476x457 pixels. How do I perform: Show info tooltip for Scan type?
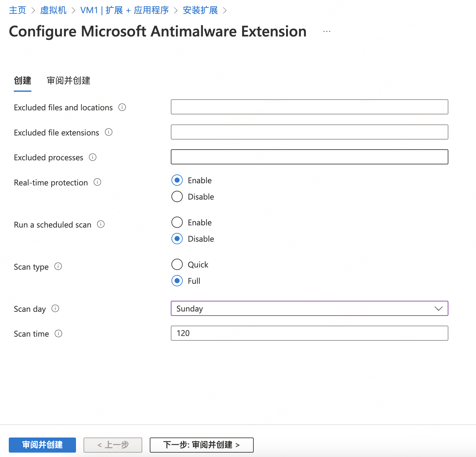[x=58, y=266]
